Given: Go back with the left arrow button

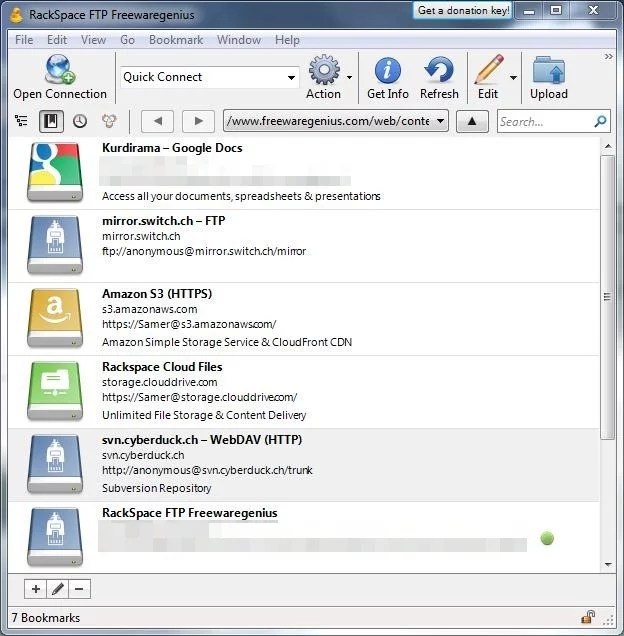Looking at the screenshot, I should 157,121.
